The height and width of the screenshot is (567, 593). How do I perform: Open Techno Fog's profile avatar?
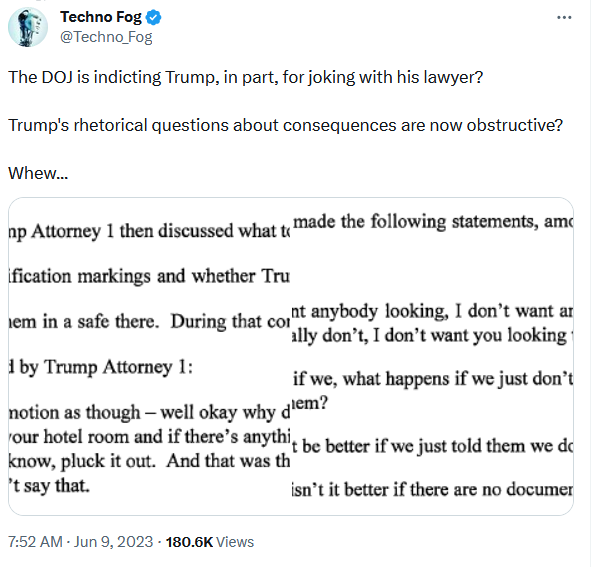(x=28, y=27)
